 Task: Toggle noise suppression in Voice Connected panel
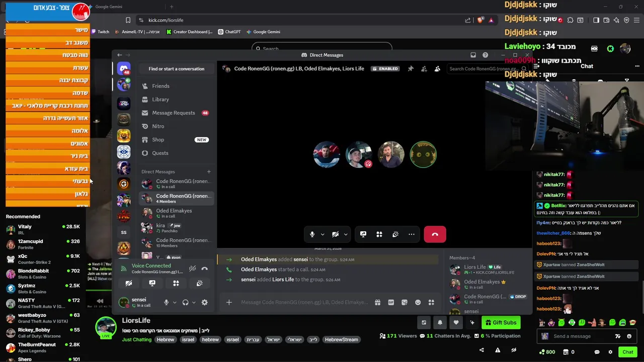[192, 268]
